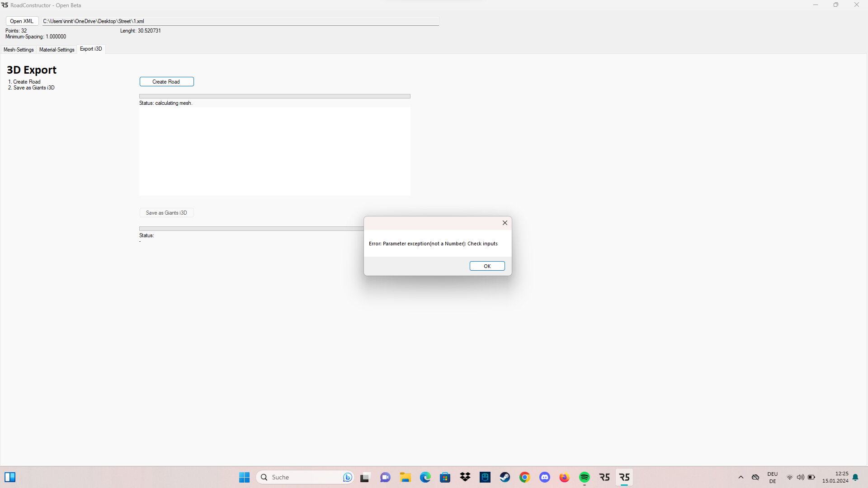Click the Save as Giants i3D button
The image size is (868, 488).
(x=166, y=213)
